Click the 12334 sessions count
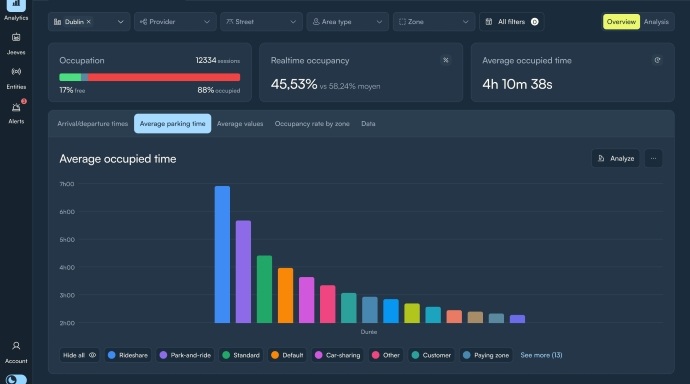Image resolution: width=690 pixels, height=384 pixels. coord(217,60)
